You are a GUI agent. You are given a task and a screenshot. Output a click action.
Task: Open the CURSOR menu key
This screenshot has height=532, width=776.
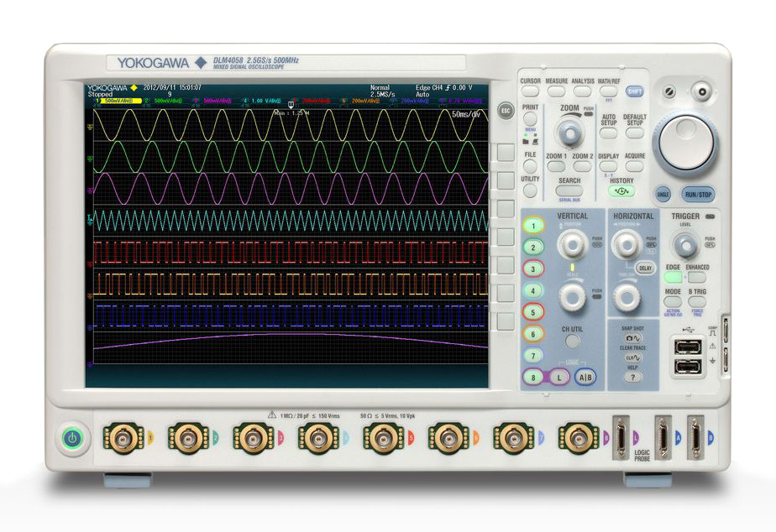pos(530,91)
